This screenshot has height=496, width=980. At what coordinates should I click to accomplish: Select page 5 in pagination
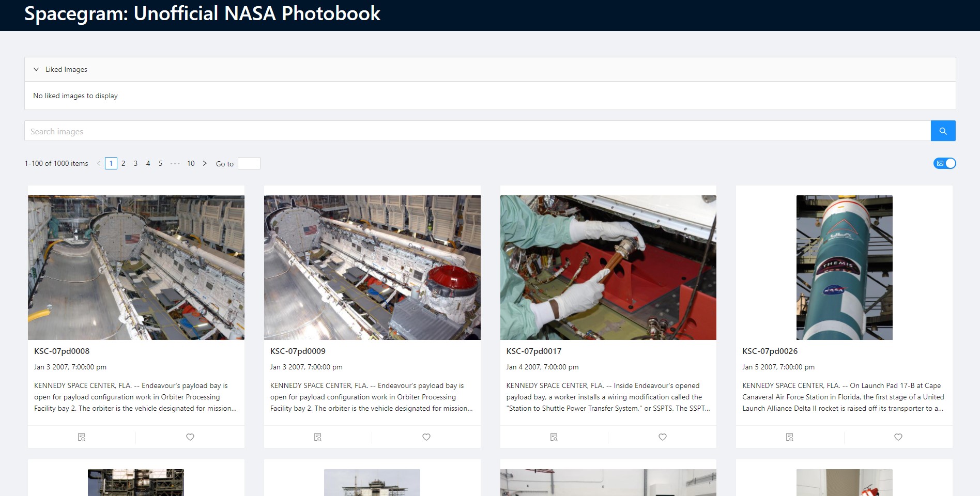click(161, 163)
